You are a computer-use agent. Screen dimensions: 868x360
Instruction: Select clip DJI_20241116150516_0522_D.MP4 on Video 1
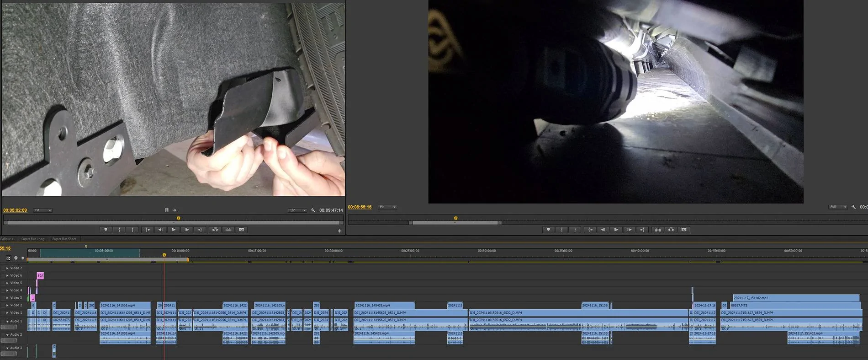click(578, 313)
